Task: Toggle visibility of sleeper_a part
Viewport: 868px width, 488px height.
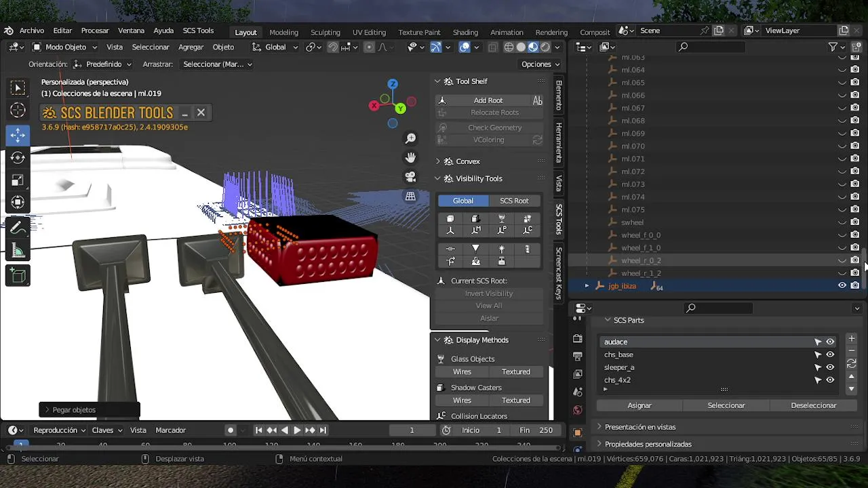Action: click(x=830, y=367)
